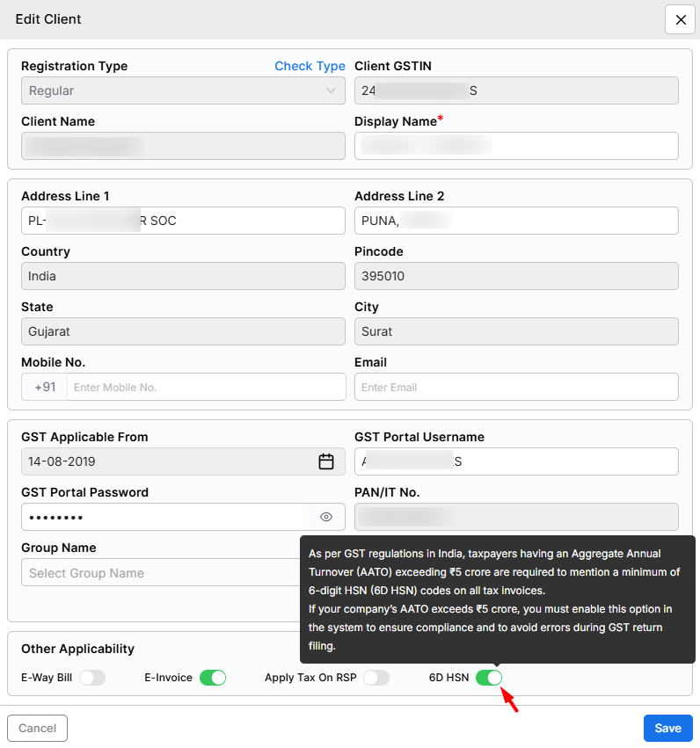
Task: Click the Mobile No. input field
Action: pyautogui.click(x=206, y=387)
